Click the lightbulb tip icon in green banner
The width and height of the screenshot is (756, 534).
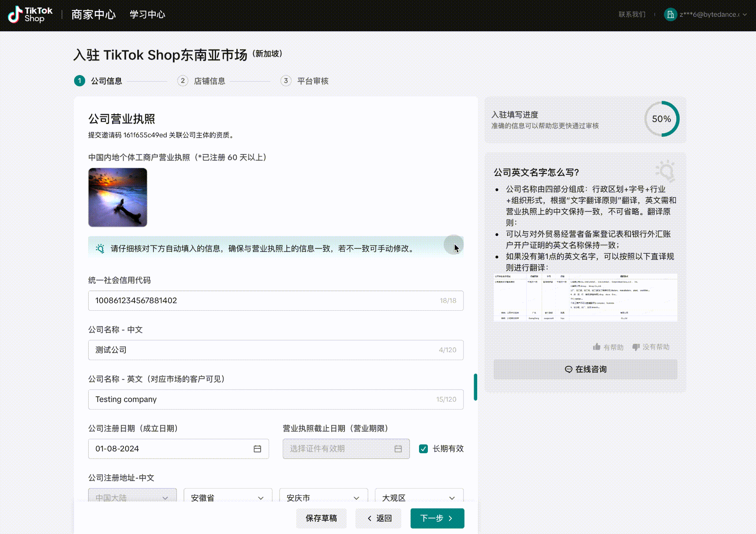[100, 248]
